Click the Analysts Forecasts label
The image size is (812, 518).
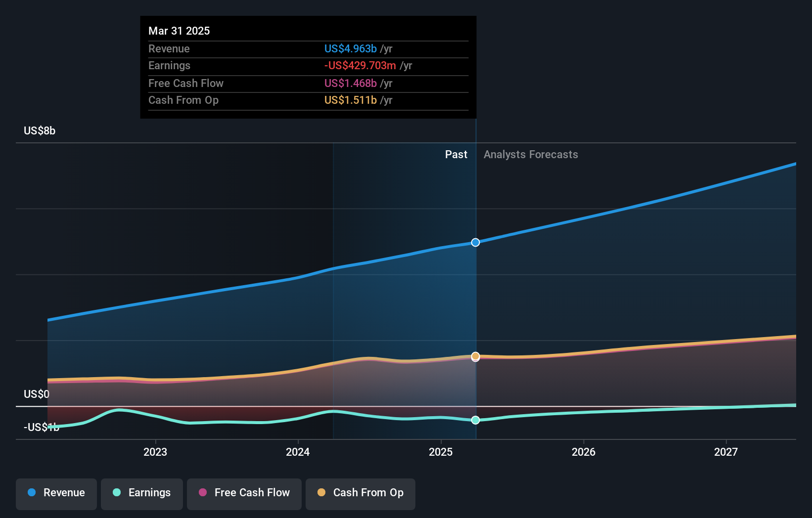pyautogui.click(x=531, y=154)
